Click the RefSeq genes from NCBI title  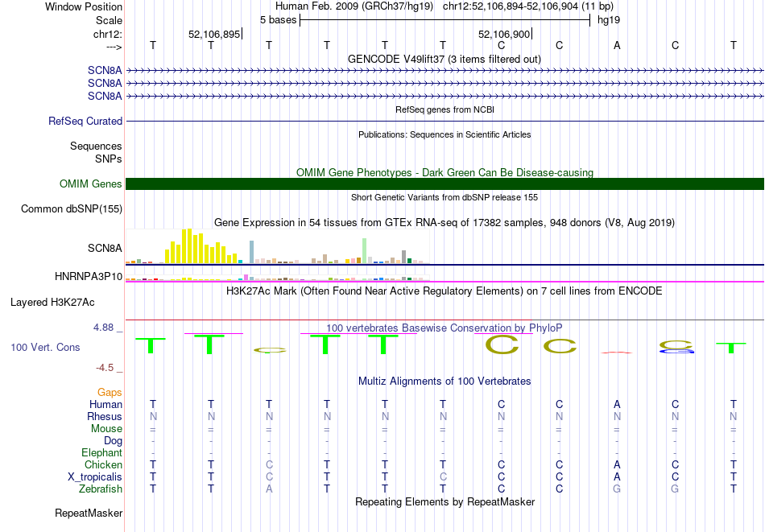tap(445, 109)
